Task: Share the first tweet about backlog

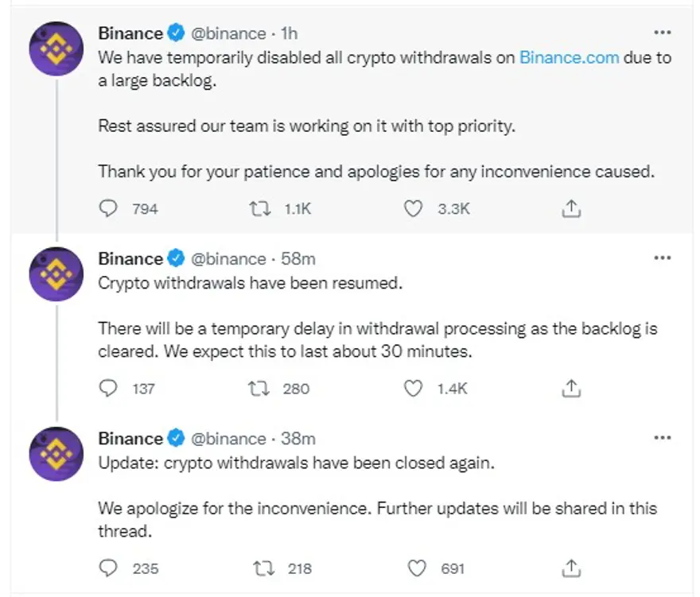Action: point(571,208)
